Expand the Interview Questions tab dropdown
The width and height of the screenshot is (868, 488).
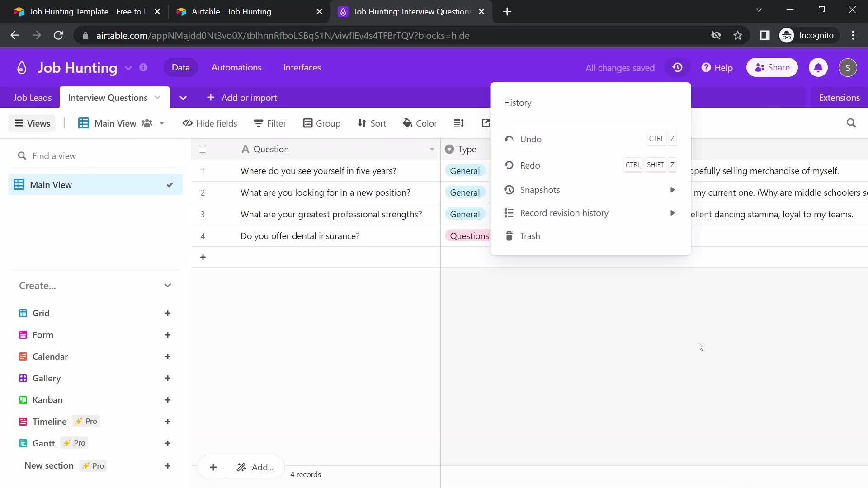click(158, 97)
